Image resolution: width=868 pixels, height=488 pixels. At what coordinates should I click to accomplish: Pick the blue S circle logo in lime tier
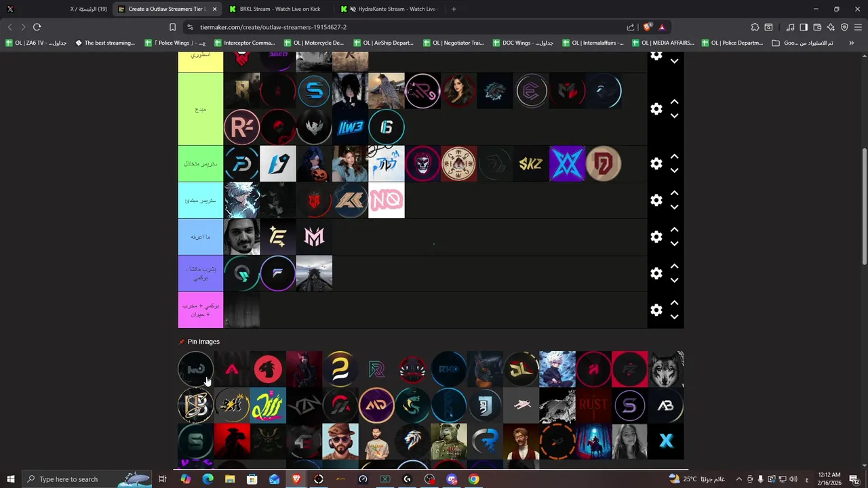point(314,91)
